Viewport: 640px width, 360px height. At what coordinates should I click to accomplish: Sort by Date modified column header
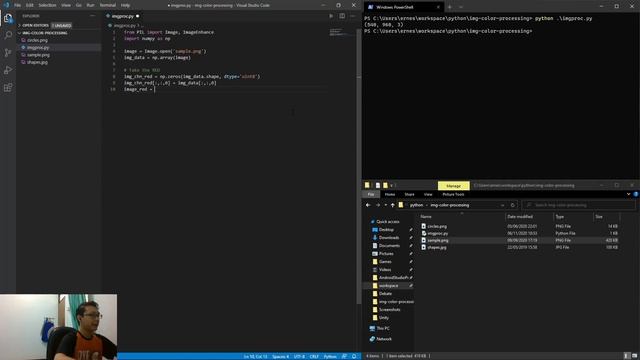pos(520,216)
